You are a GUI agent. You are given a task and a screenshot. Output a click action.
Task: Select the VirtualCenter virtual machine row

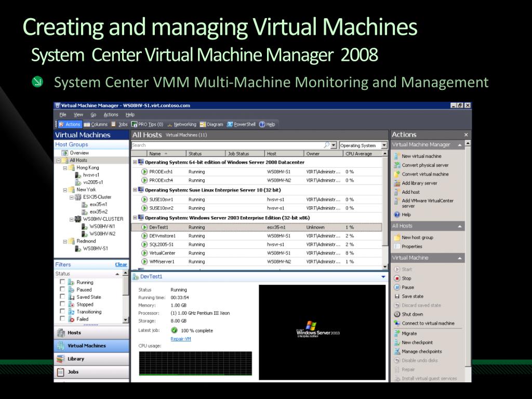[257, 253]
